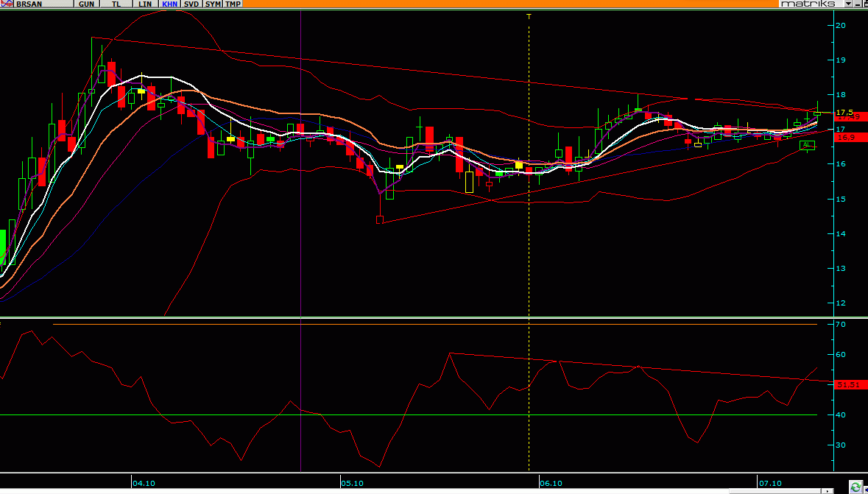Click the TMP template button
The image size is (868, 494).
[x=233, y=4]
